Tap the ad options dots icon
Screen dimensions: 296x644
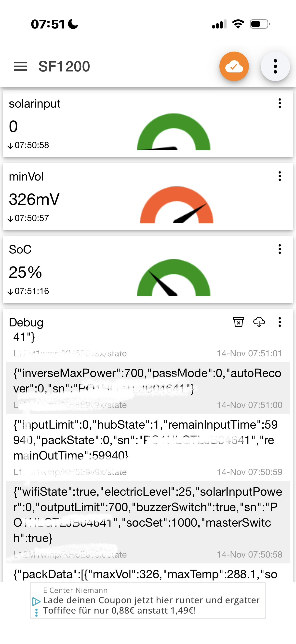[37, 612]
